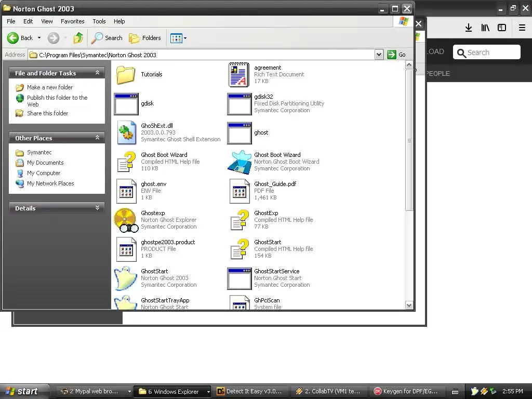Open the Tools menu

[99, 21]
